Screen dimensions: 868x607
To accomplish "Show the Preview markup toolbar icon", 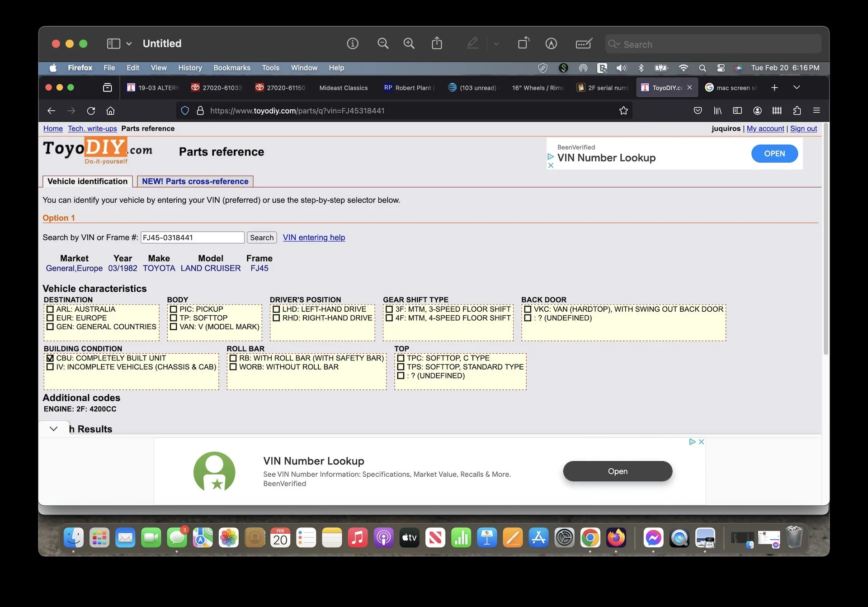I will (551, 43).
